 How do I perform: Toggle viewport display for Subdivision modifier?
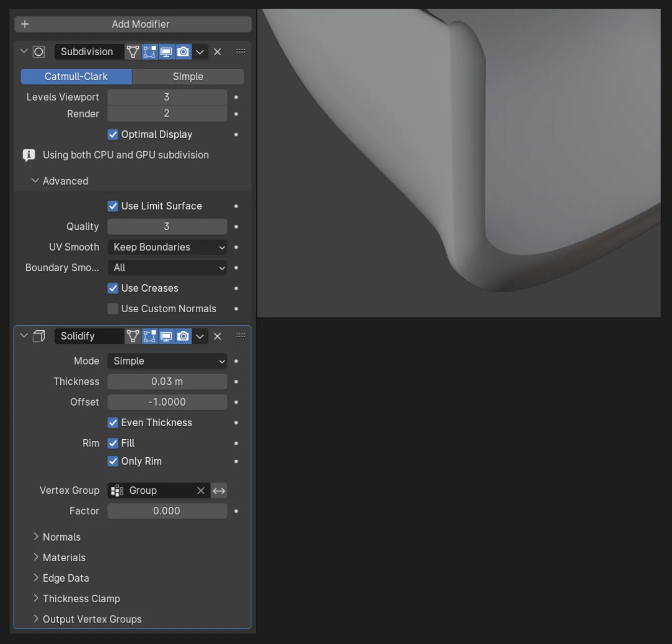pyautogui.click(x=166, y=52)
